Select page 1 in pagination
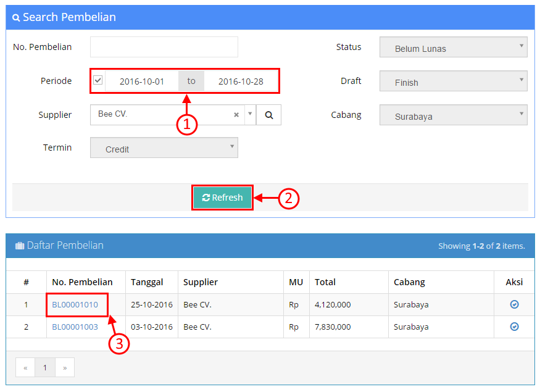This screenshot has width=540, height=392. [x=45, y=367]
